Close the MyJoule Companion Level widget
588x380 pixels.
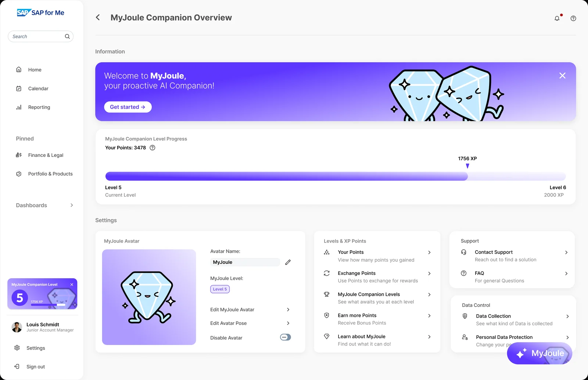coord(72,284)
